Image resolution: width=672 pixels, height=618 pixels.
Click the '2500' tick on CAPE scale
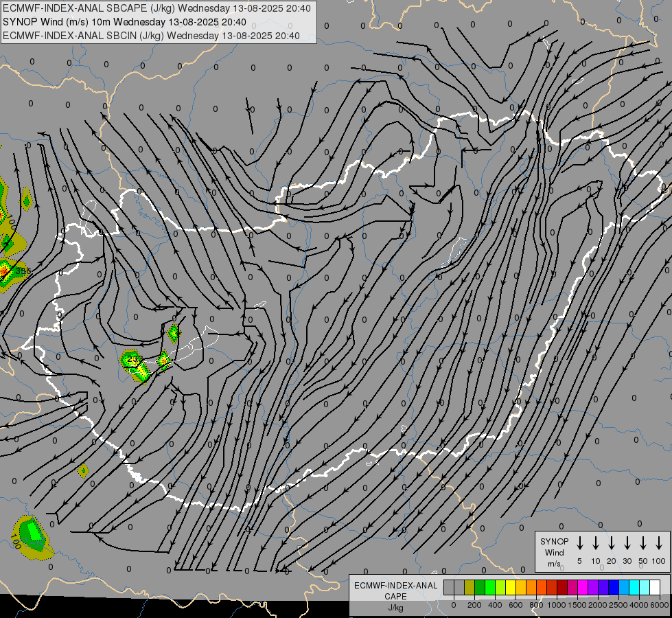(618, 605)
